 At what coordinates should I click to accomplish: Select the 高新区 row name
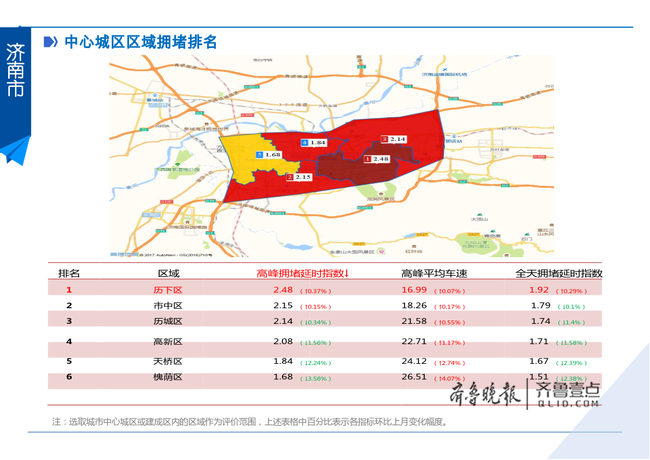point(168,342)
